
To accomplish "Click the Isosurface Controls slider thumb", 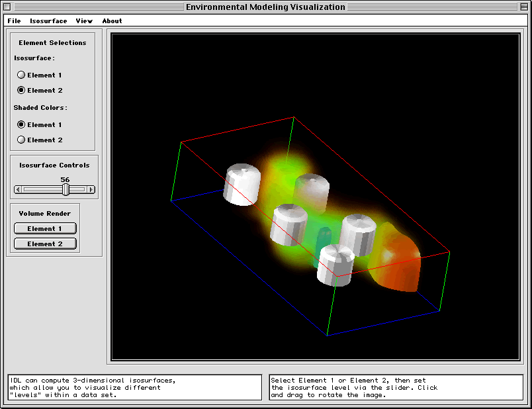I will click(65, 189).
